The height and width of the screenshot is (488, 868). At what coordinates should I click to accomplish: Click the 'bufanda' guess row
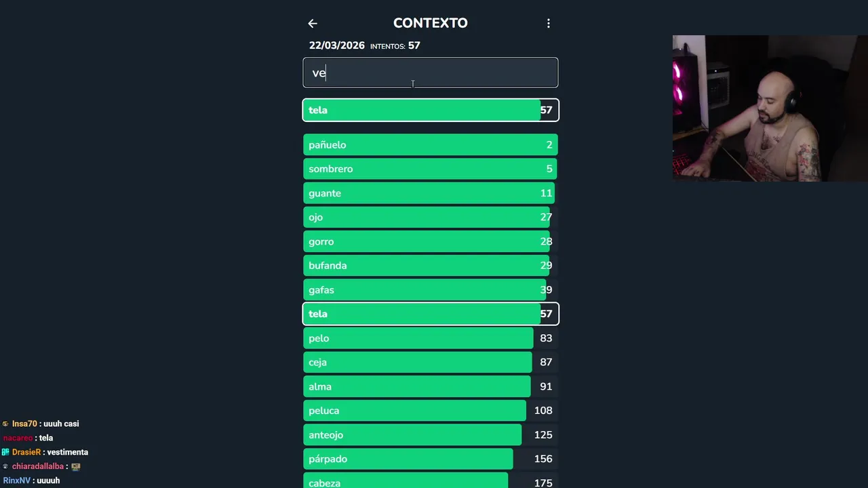click(x=431, y=266)
